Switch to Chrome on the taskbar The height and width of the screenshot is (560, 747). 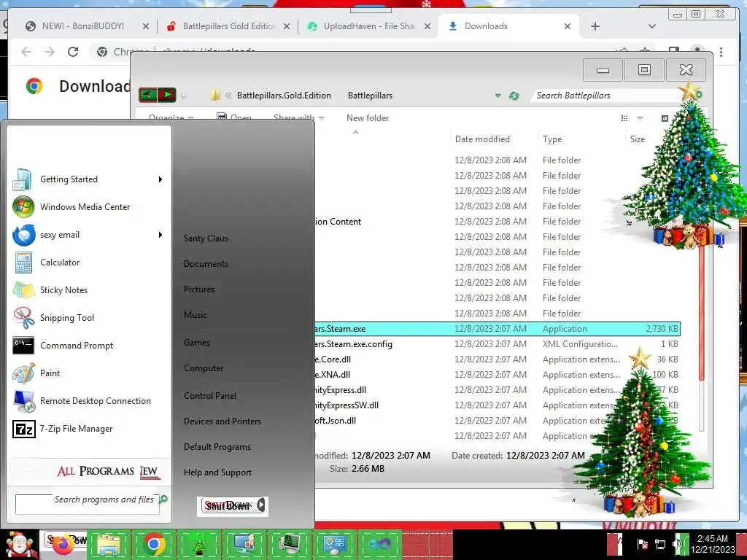(x=153, y=545)
